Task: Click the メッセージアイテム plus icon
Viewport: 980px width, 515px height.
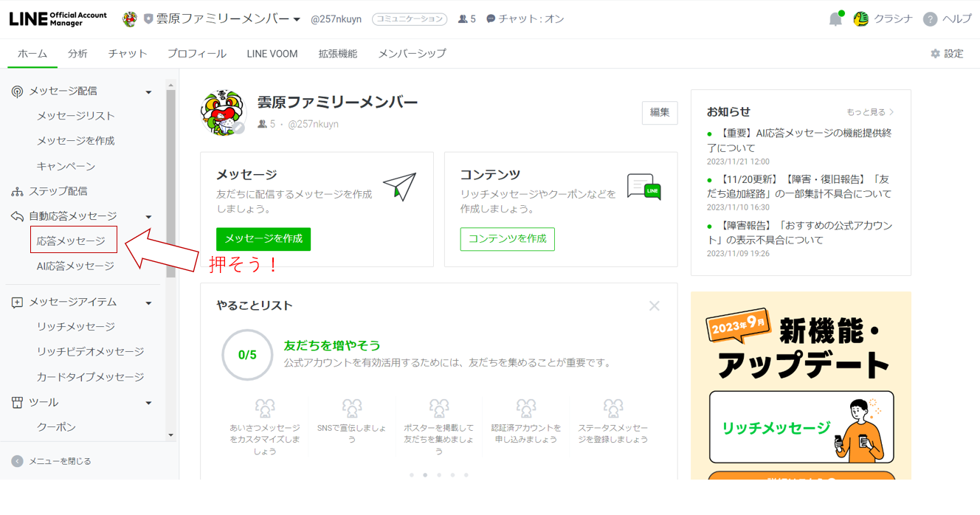Action: click(x=17, y=303)
